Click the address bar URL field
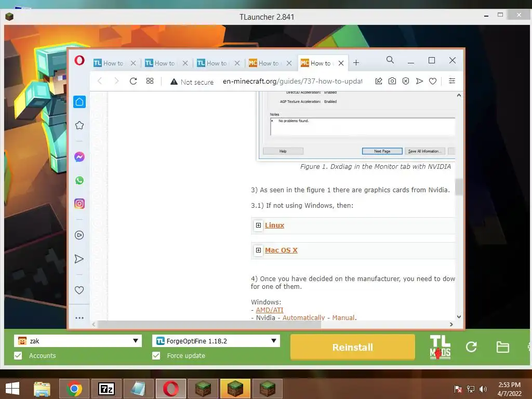Viewport: 532px width, 399px height. 292,82
